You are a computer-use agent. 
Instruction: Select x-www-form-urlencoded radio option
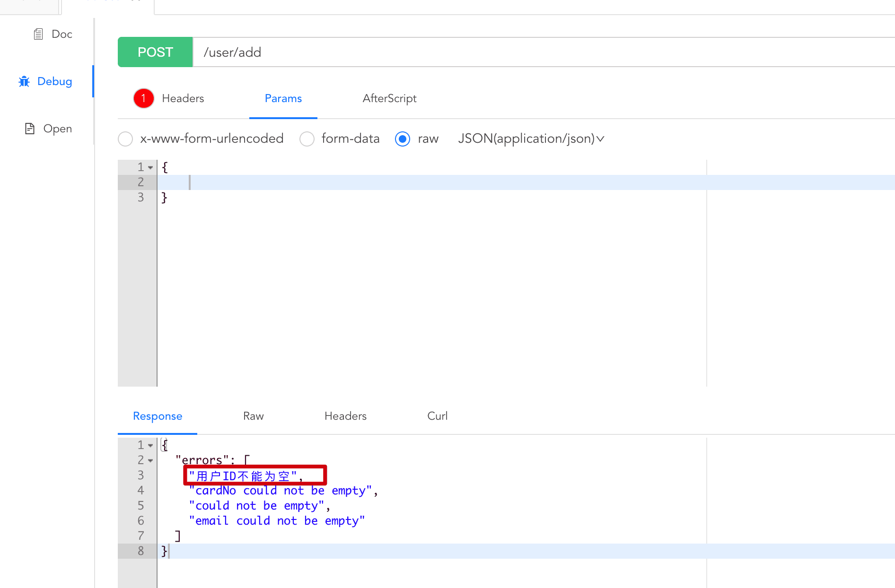point(125,139)
